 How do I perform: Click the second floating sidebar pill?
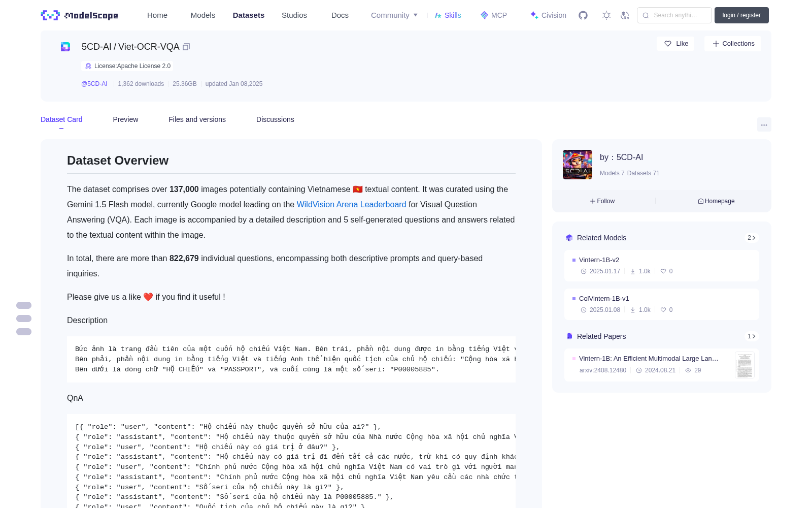(24, 319)
